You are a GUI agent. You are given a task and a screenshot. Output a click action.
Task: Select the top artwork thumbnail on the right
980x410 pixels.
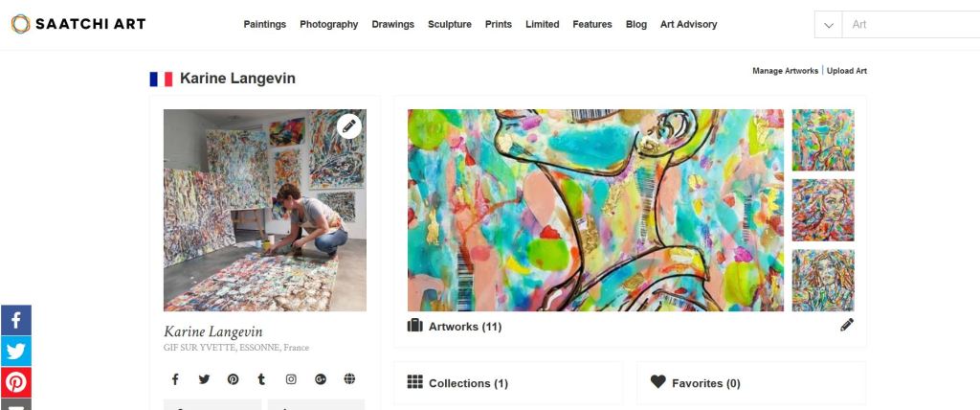point(823,140)
